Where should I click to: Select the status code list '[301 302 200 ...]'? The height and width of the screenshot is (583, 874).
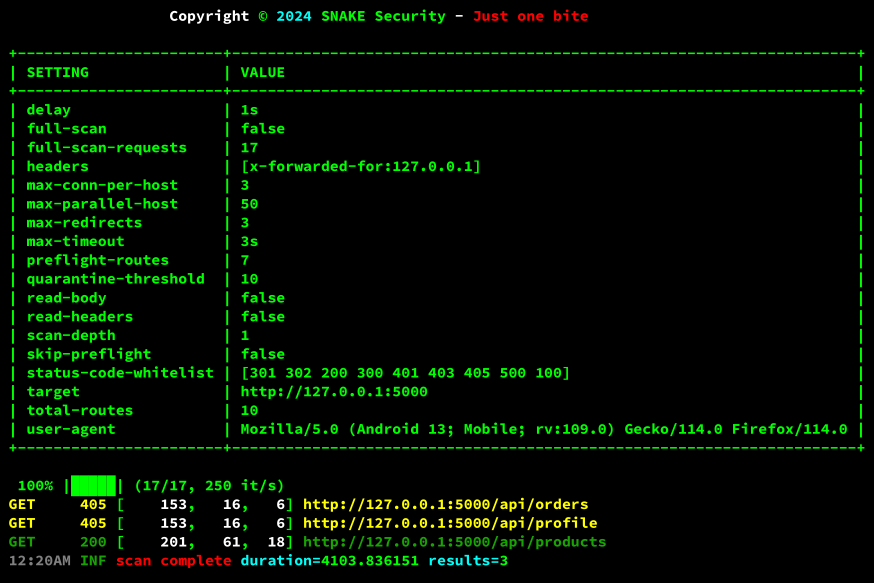(x=405, y=373)
